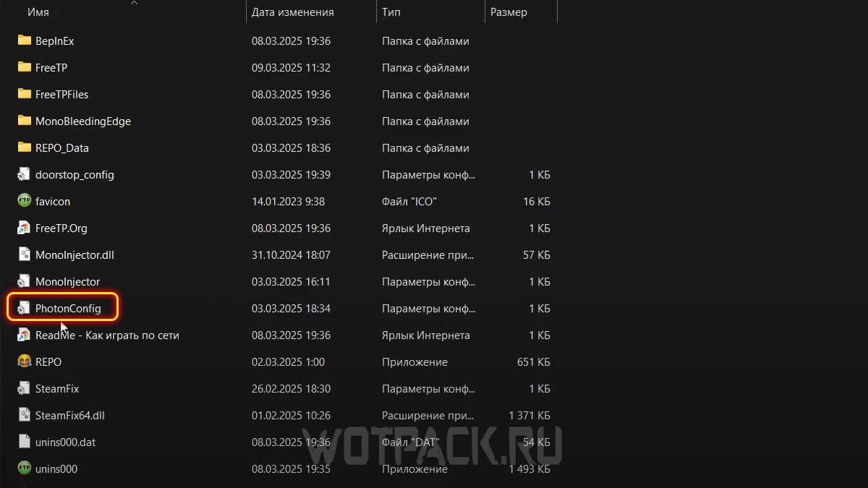Select ReadMe - Как играть по сети shortcut
Image resolution: width=868 pixels, height=488 pixels.
click(x=107, y=335)
